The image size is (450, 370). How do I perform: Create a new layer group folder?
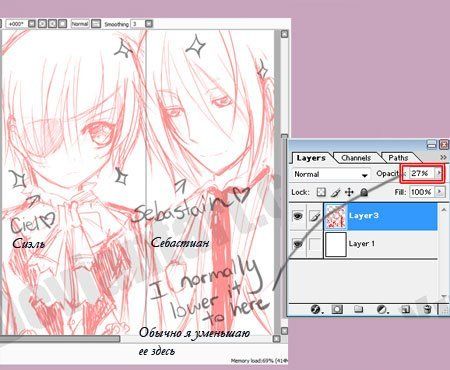tap(359, 309)
